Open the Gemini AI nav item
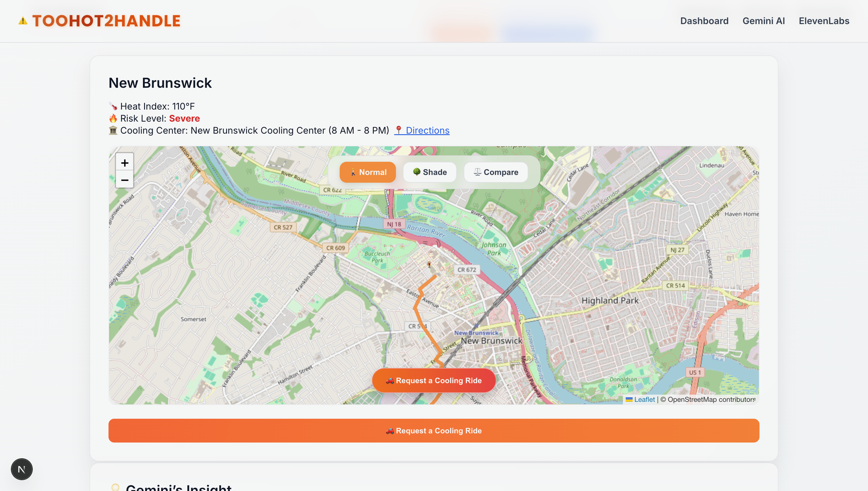 coord(764,21)
